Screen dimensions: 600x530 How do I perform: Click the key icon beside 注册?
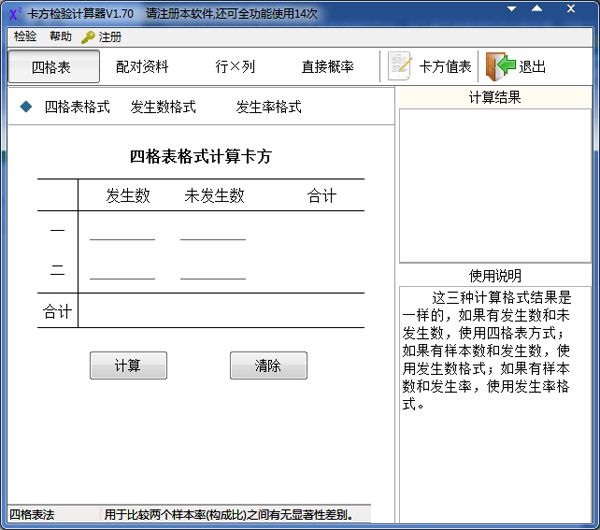click(x=88, y=37)
